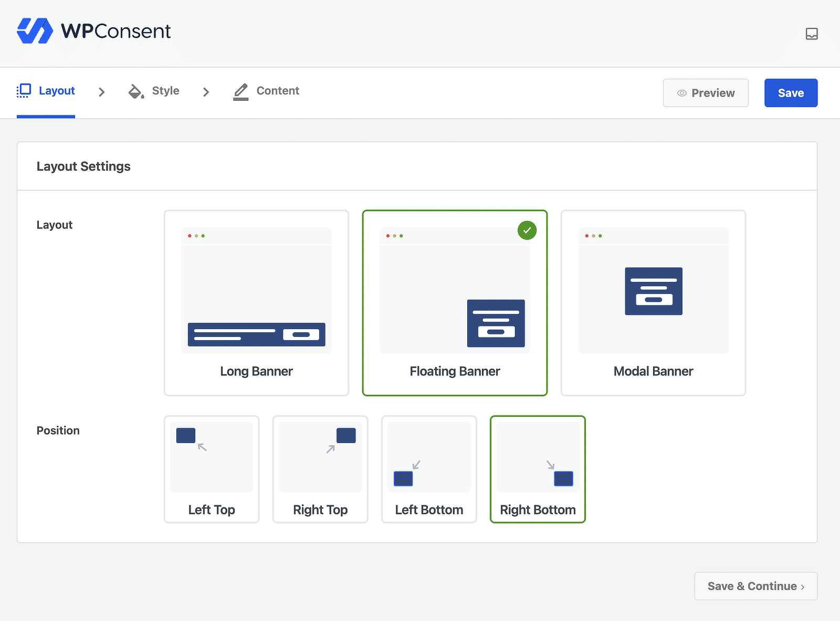
Task: Switch to the Content step
Action: (x=278, y=91)
